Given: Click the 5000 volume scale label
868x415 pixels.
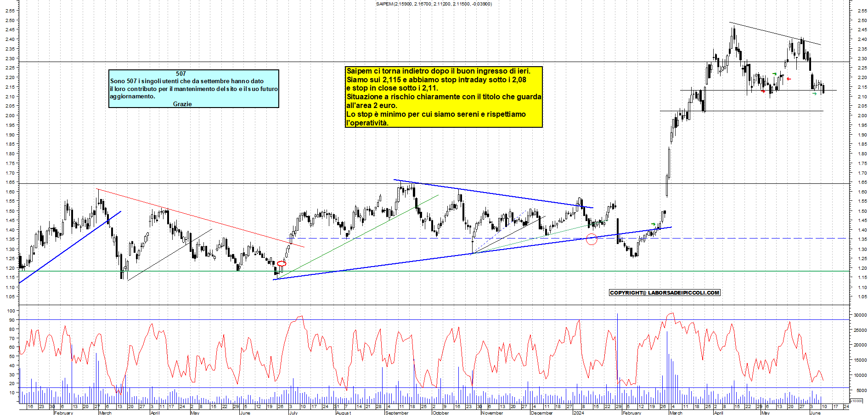Looking at the screenshot, I should click(862, 391).
